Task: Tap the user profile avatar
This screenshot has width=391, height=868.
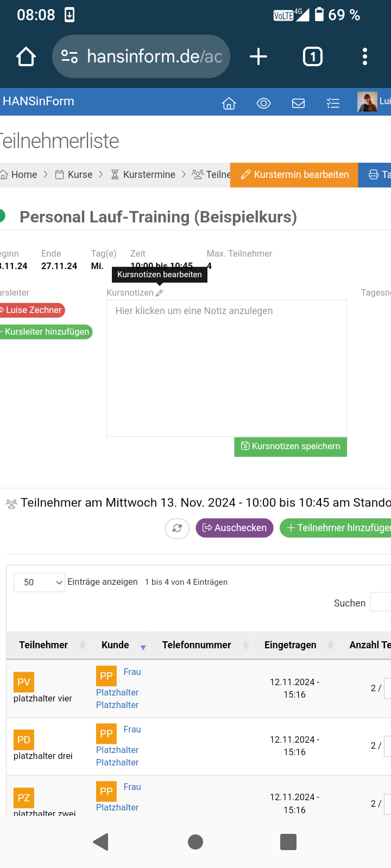Action: 367,101
